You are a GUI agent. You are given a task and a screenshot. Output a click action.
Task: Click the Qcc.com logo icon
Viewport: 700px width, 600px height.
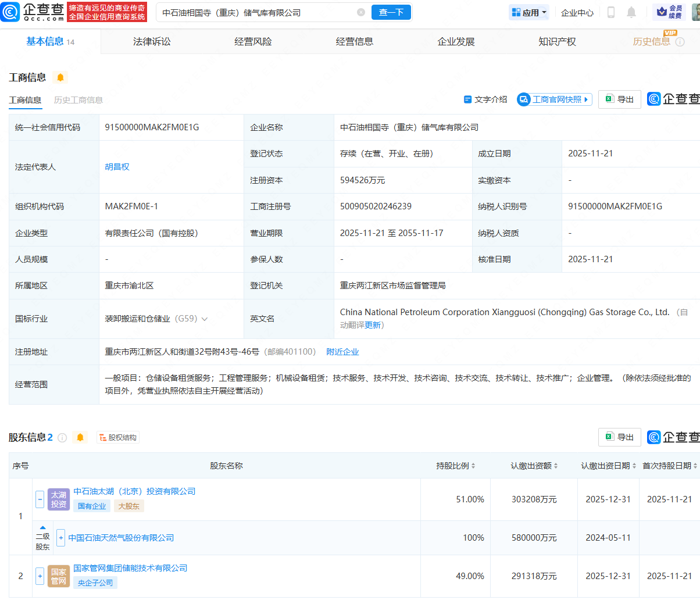click(x=12, y=12)
